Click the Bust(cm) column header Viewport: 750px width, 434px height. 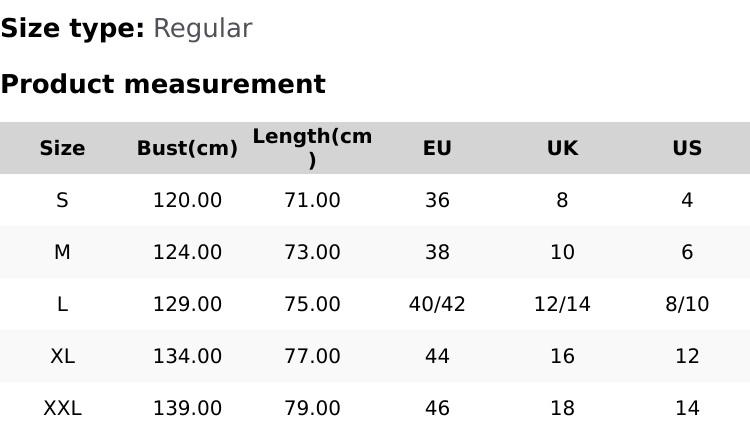(x=187, y=148)
